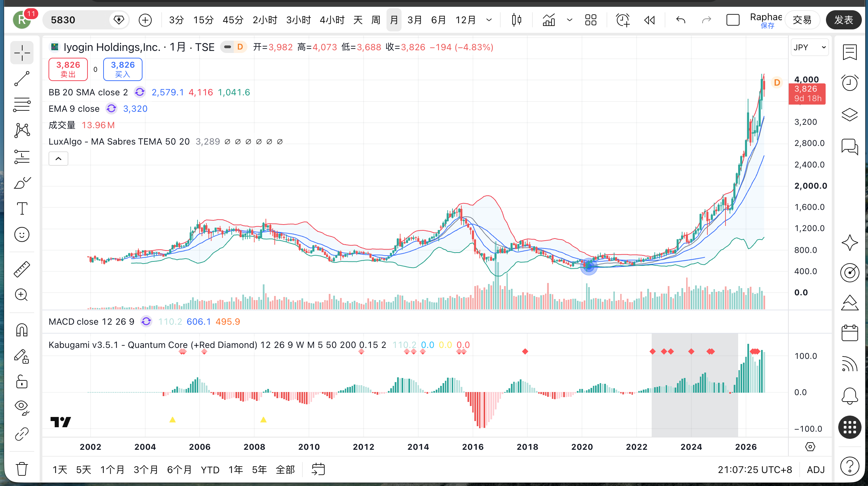Add symbol with plus circle button
Image resolution: width=868 pixels, height=486 pixels.
pos(145,20)
